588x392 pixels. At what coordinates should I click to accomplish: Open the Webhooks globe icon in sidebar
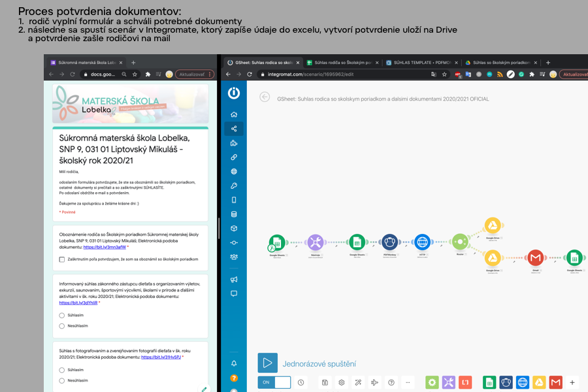pyautogui.click(x=234, y=172)
